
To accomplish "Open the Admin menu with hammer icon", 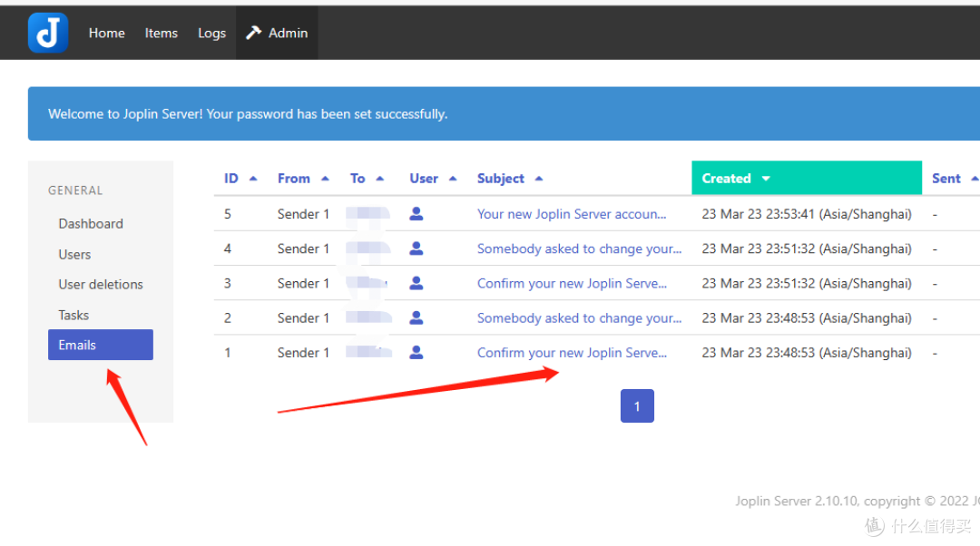I will 277,33.
